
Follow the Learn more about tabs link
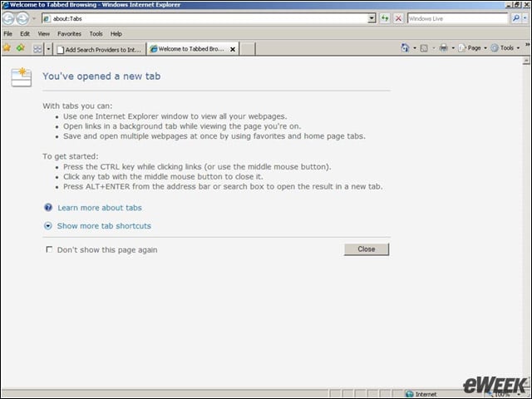click(x=100, y=208)
